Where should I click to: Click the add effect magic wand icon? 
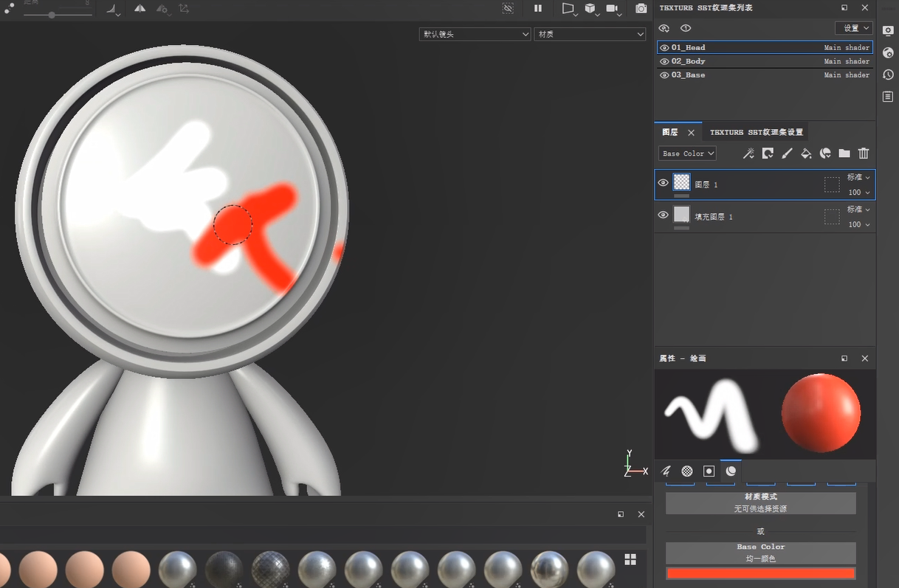point(748,153)
